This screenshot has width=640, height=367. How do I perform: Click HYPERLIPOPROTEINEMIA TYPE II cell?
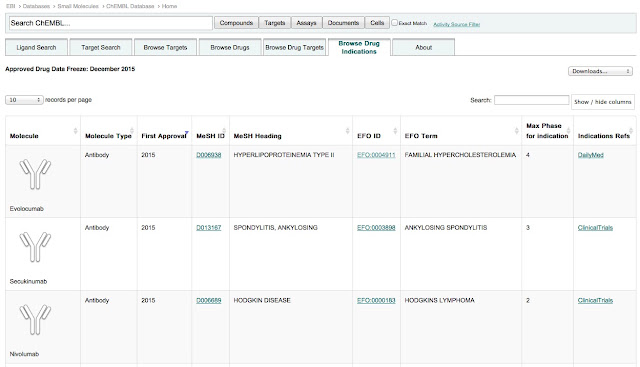(x=284, y=155)
